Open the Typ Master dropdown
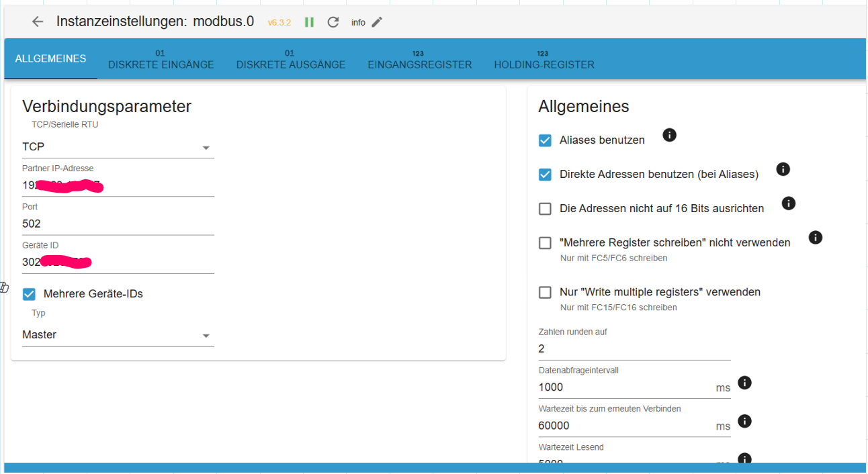 pyautogui.click(x=118, y=335)
